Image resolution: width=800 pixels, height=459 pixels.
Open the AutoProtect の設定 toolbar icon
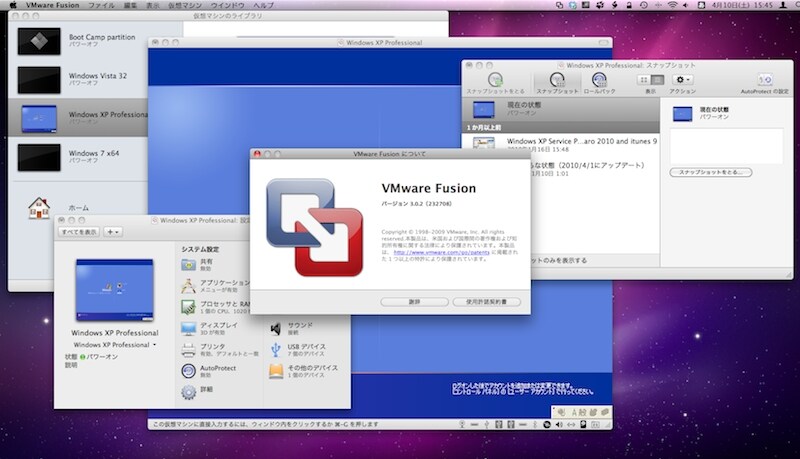pos(764,80)
